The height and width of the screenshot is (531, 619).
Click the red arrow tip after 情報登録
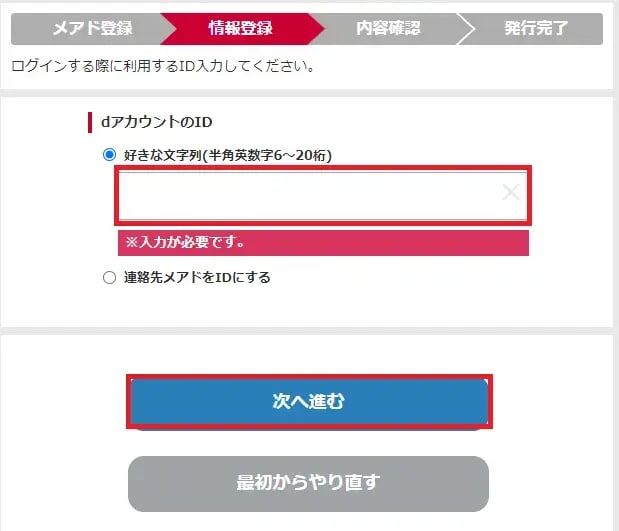(316, 28)
